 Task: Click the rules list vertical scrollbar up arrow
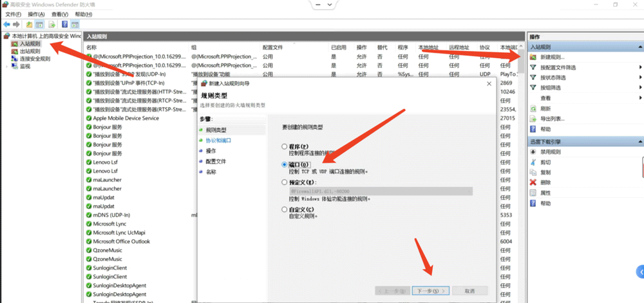point(521,47)
